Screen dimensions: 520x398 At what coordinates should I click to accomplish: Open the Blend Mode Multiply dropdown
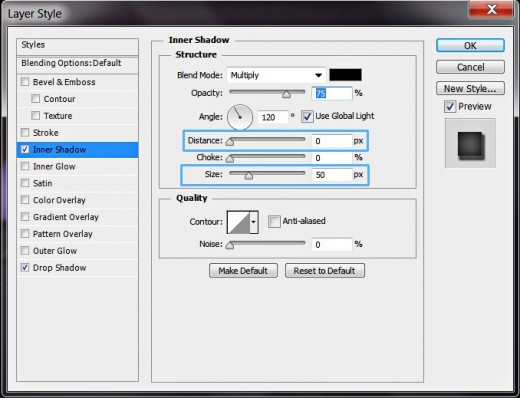[x=276, y=75]
